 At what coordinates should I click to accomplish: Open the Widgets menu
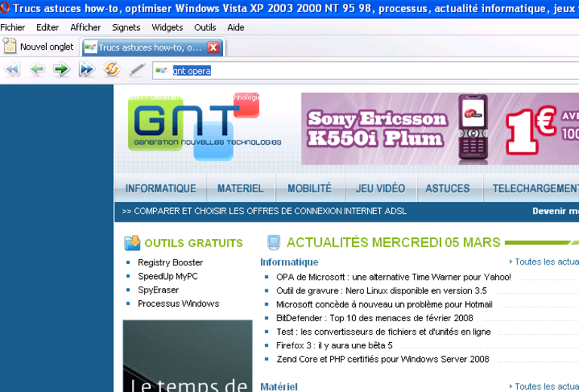167,27
